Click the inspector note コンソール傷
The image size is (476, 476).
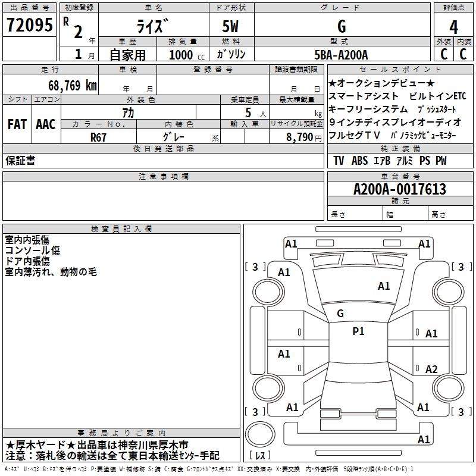33,250
